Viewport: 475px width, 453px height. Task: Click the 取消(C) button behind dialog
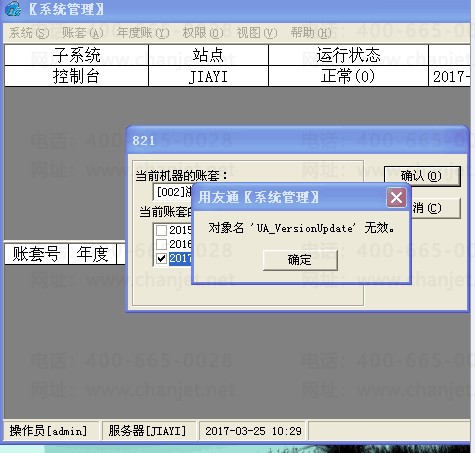(436, 208)
